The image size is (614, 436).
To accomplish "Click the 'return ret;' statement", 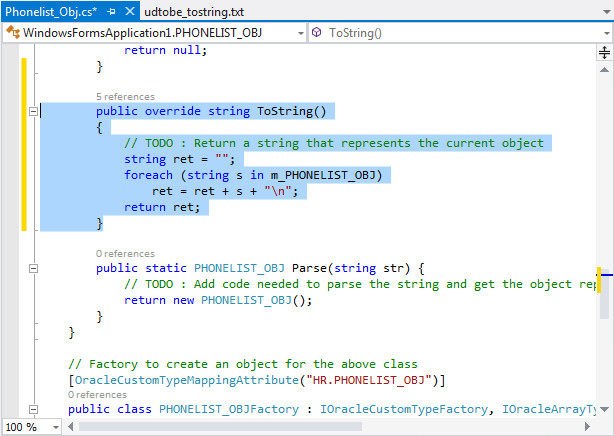I will (162, 207).
